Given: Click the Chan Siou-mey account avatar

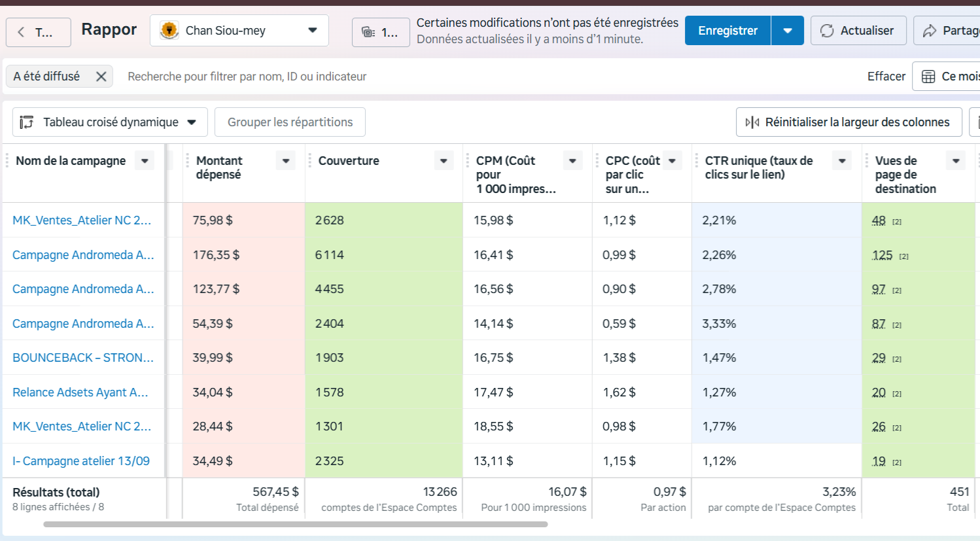Looking at the screenshot, I should click(169, 31).
